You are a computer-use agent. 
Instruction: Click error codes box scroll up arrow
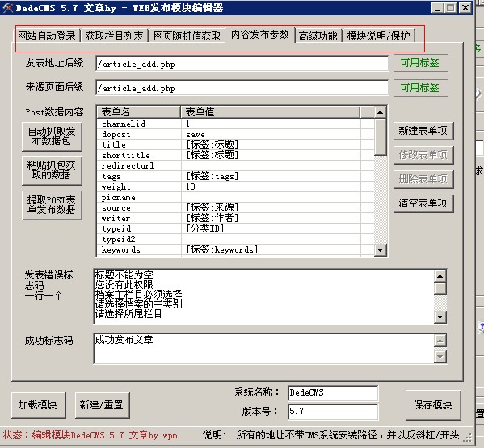click(440, 276)
